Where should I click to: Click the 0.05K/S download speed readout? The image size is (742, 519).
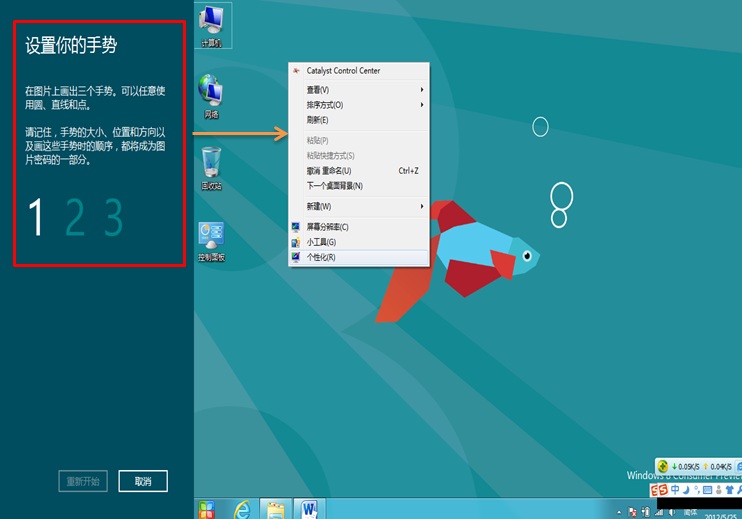[689, 466]
